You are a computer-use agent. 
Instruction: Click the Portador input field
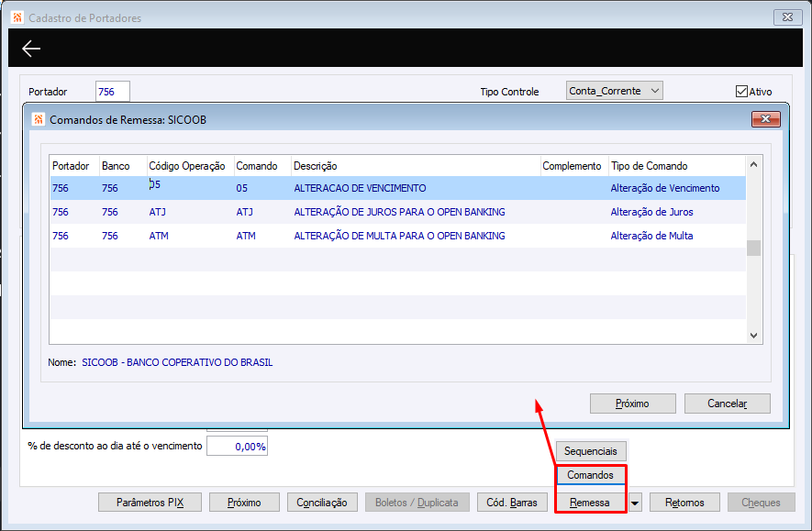tap(112, 92)
